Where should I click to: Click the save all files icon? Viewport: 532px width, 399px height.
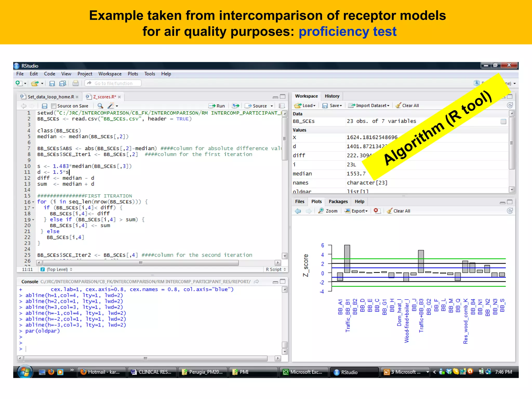pyautogui.click(x=63, y=83)
